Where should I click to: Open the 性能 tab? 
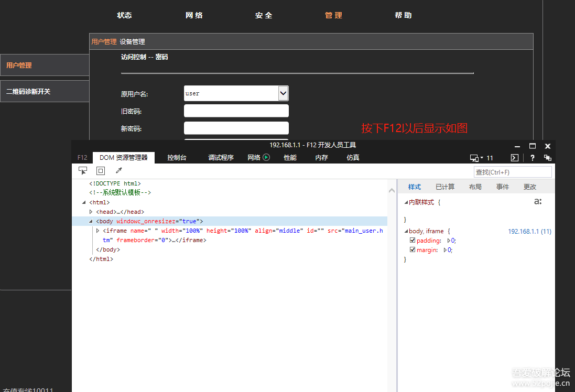(290, 158)
